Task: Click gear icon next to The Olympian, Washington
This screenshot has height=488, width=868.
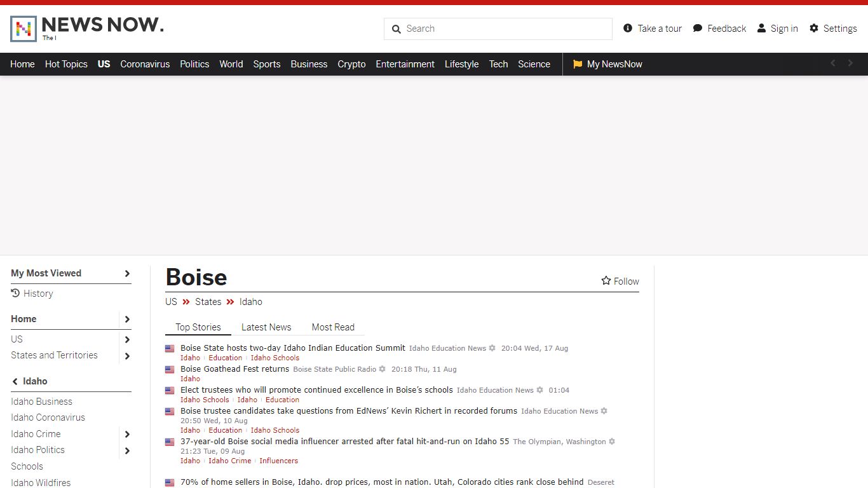Action: [612, 442]
